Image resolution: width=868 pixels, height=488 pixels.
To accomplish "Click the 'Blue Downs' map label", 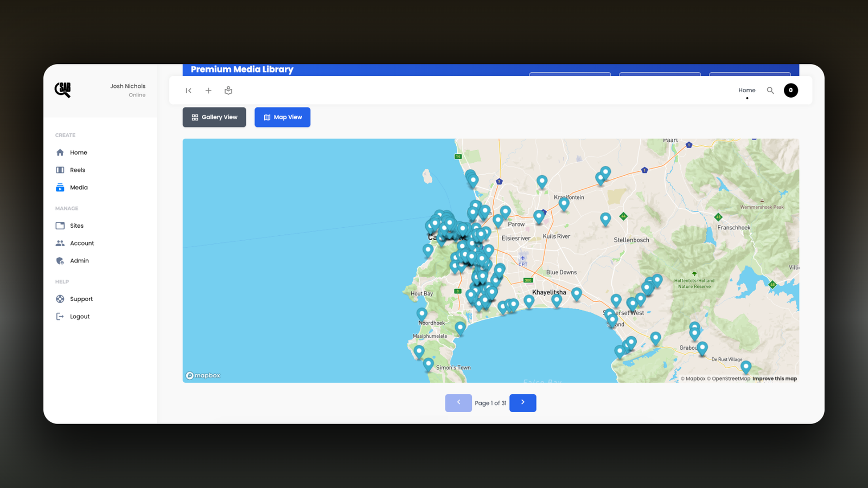I will (561, 272).
